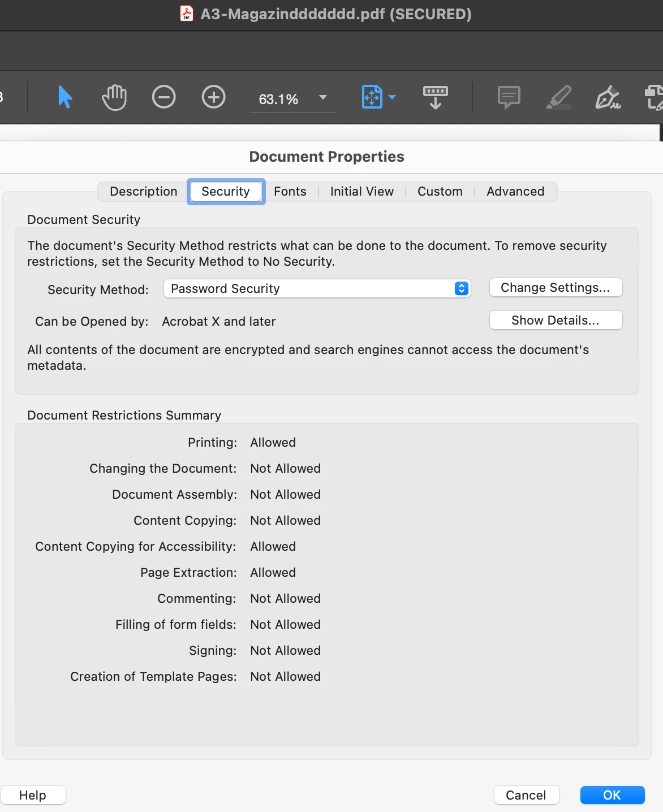This screenshot has width=663, height=812.
Task: Click the 'Security Method:' label
Action: pos(98,290)
